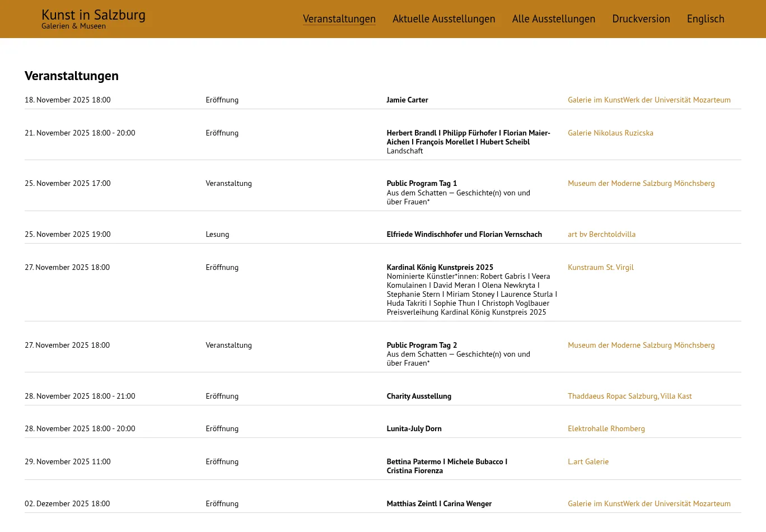Click the Kunst in Salzburg site title
The height and width of the screenshot is (532, 766).
point(94,15)
